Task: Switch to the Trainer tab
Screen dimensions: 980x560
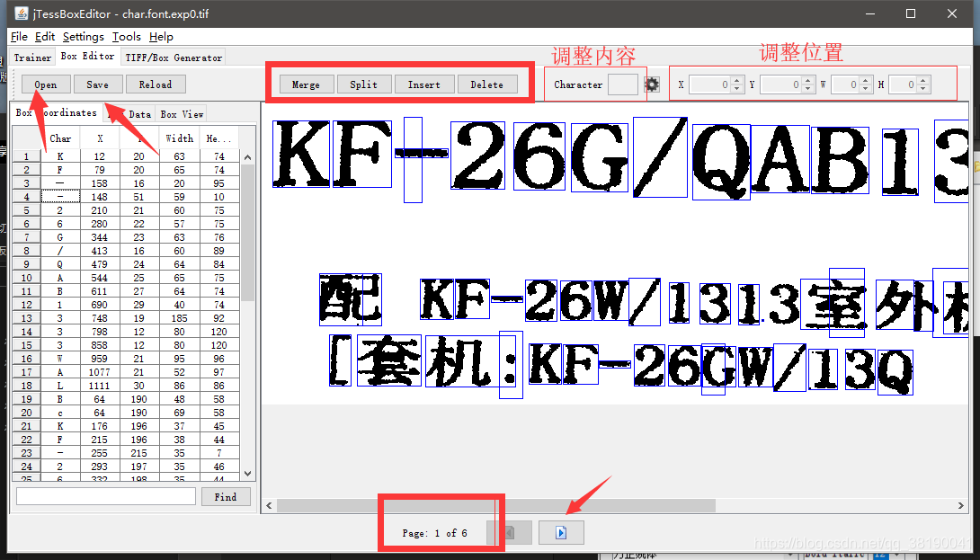Action: click(x=32, y=58)
